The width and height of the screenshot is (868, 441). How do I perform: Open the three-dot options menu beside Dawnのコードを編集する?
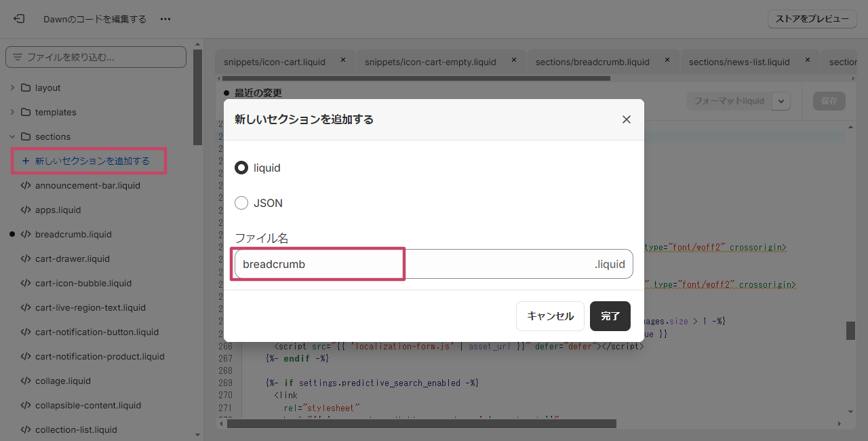(x=165, y=19)
